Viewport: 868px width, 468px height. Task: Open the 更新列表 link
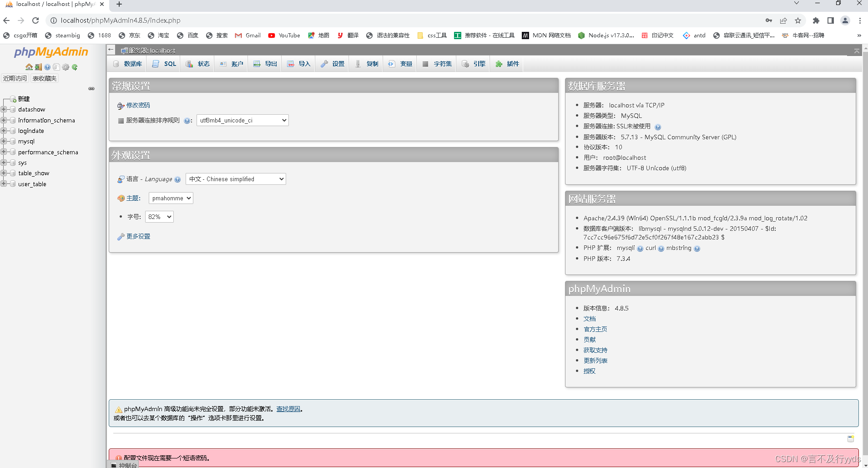595,361
